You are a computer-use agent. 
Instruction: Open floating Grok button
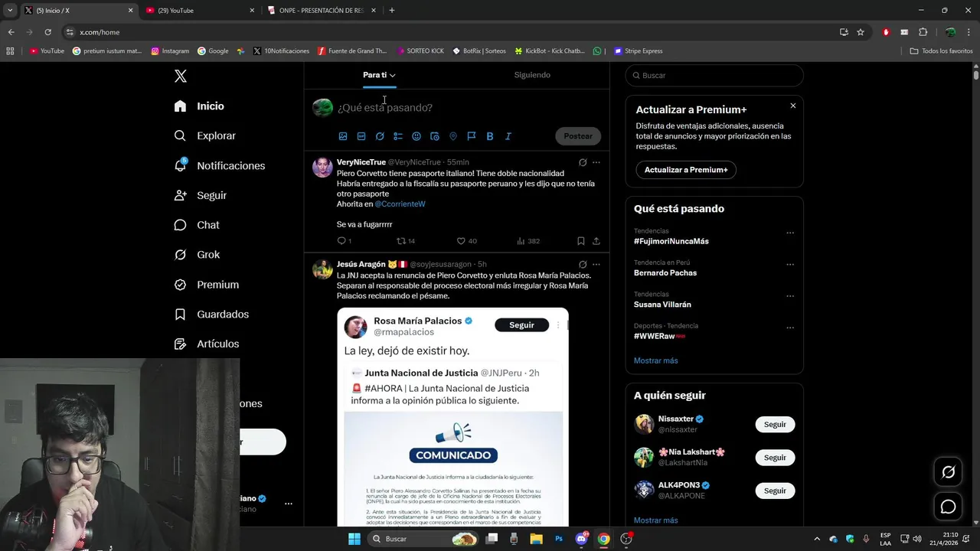pyautogui.click(x=948, y=472)
